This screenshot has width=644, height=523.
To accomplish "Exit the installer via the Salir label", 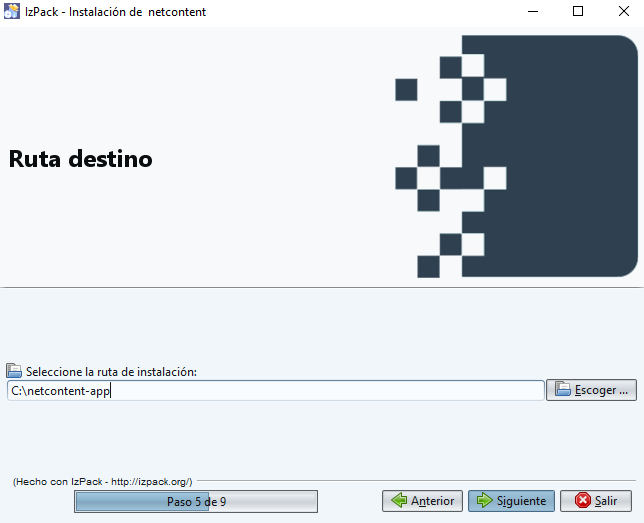I will click(x=606, y=501).
